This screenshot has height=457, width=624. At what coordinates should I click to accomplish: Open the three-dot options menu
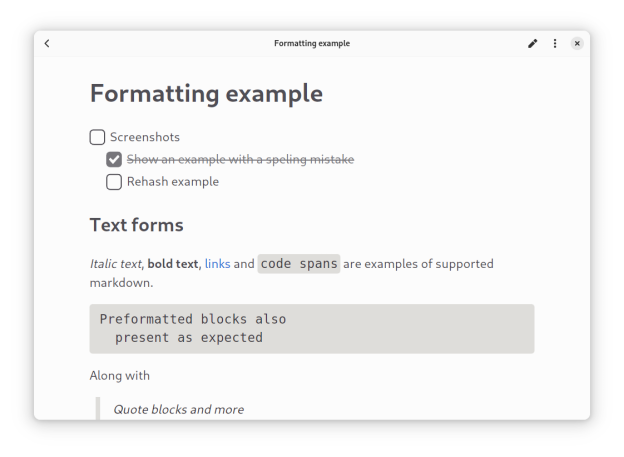click(x=555, y=43)
